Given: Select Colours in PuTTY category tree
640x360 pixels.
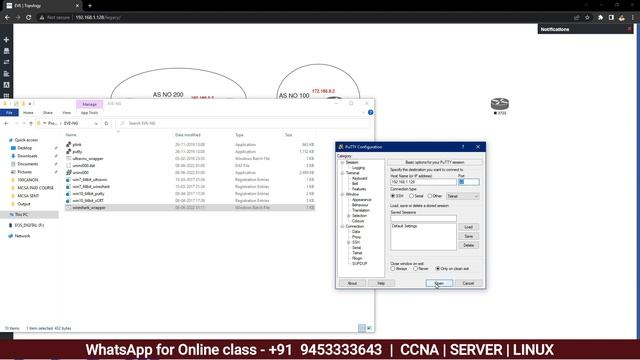Looking at the screenshot, I should pos(358,221).
